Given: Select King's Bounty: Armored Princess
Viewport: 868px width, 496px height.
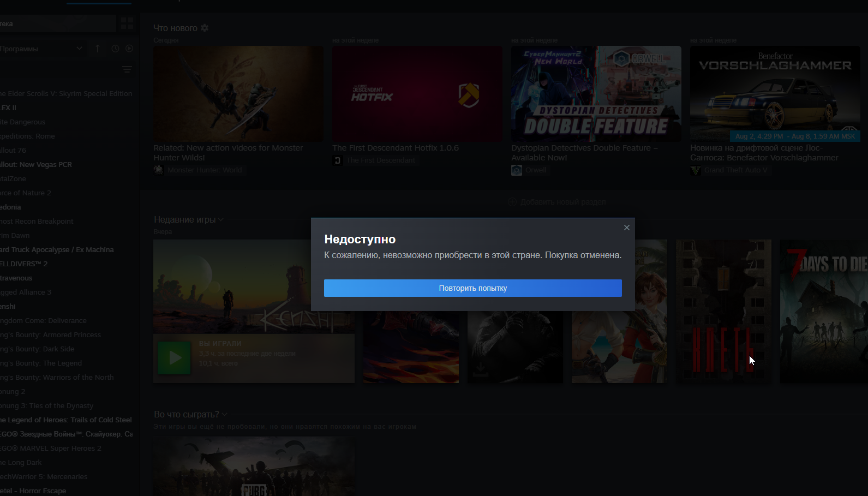Looking at the screenshot, I should pos(50,335).
